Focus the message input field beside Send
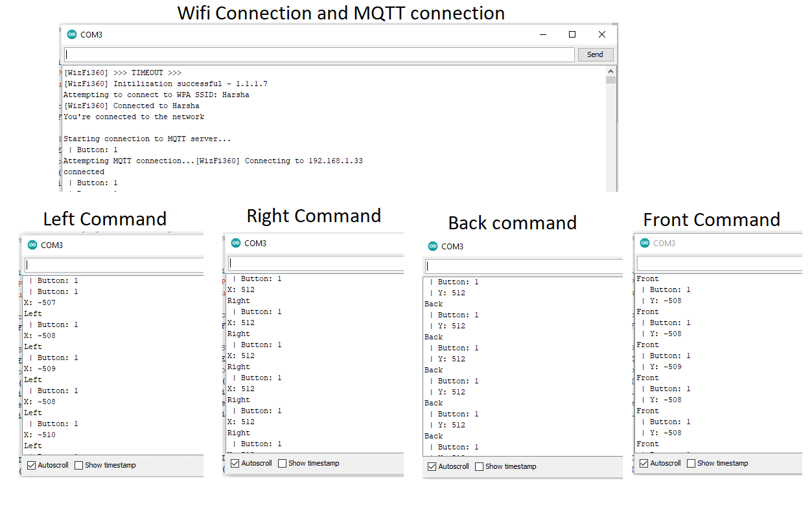Screen dimensions: 812x511 point(319,55)
